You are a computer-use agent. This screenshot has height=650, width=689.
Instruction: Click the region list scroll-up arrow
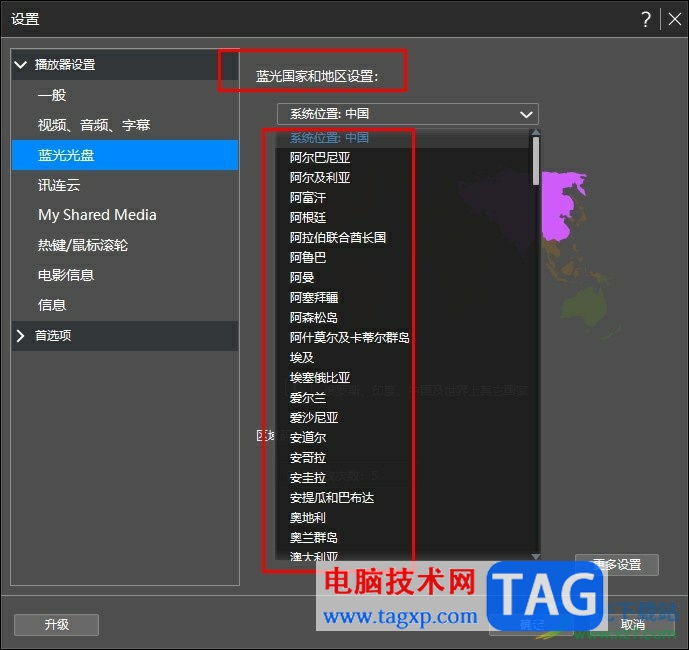coord(536,132)
